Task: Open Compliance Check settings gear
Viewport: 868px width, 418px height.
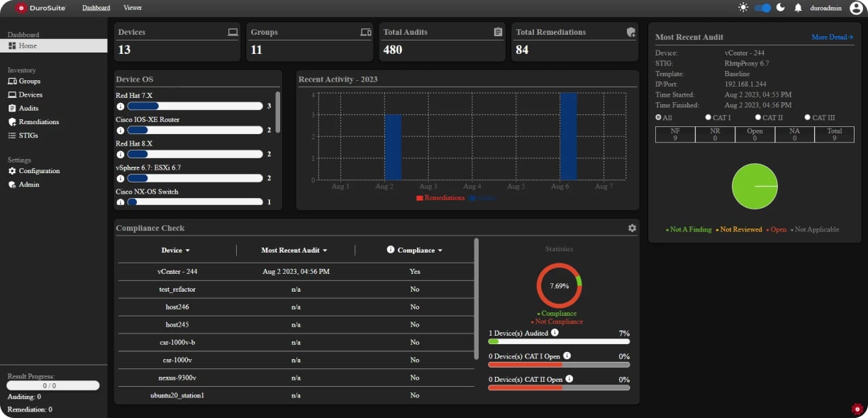Action: click(x=632, y=228)
